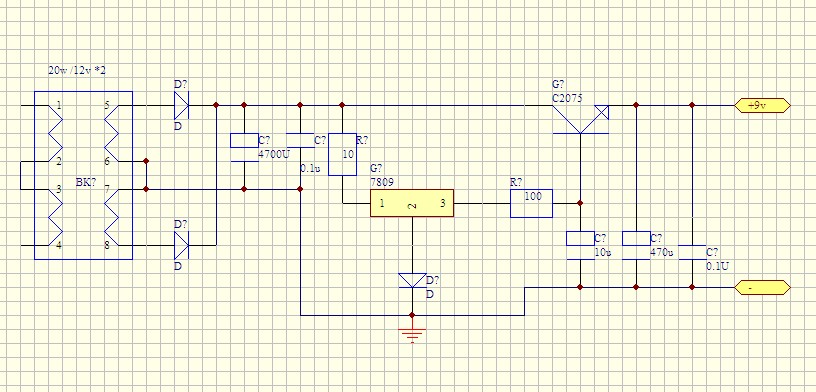816x392 pixels.
Task: Select the 0.1u input capacitor
Action: 300,141
